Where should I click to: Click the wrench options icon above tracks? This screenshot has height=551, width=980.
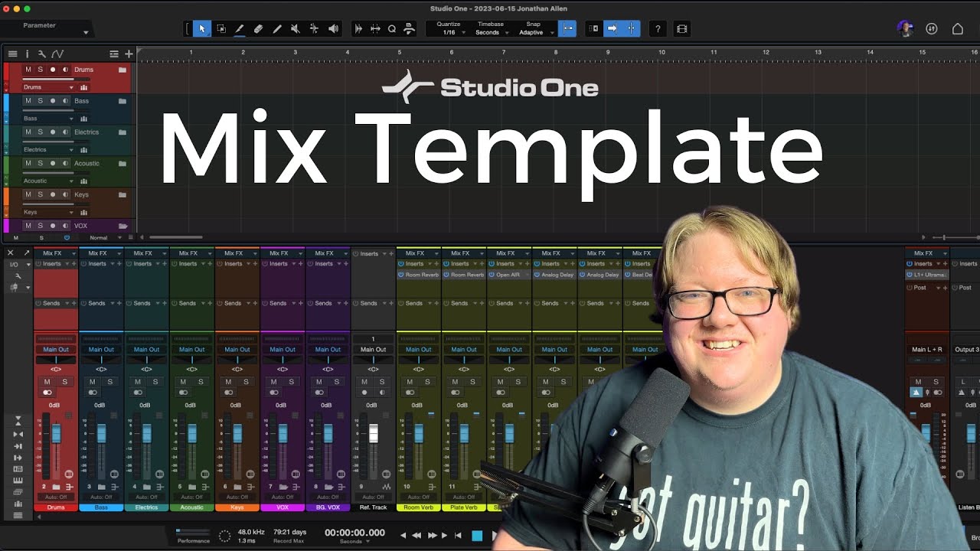point(41,54)
